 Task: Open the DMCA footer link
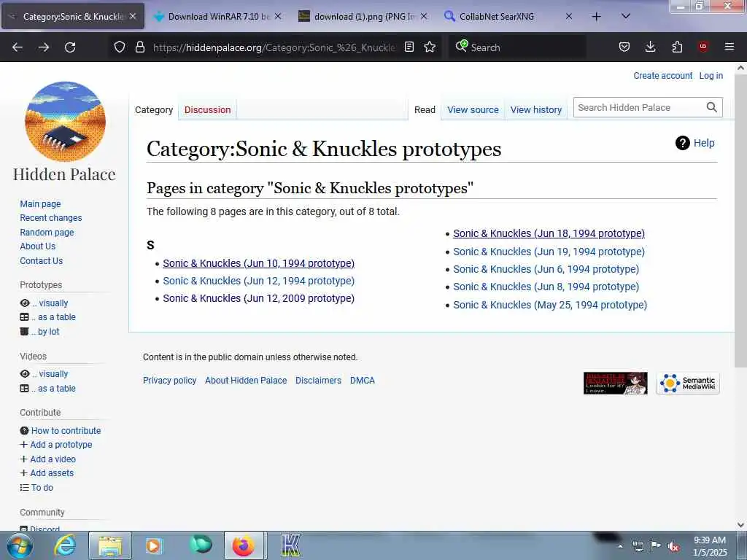(x=362, y=381)
